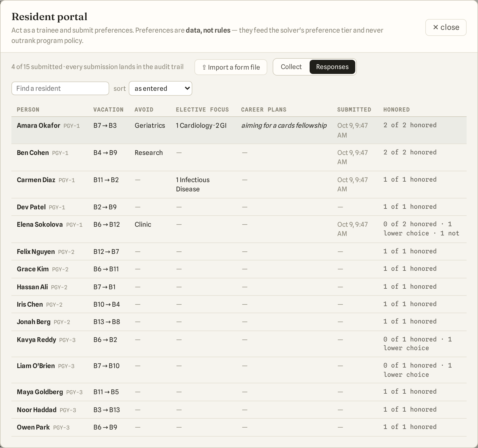Screen dimensions: 478x448
Task: Click the ELECTIVE FOCUS column header
Action: [x=202, y=110]
